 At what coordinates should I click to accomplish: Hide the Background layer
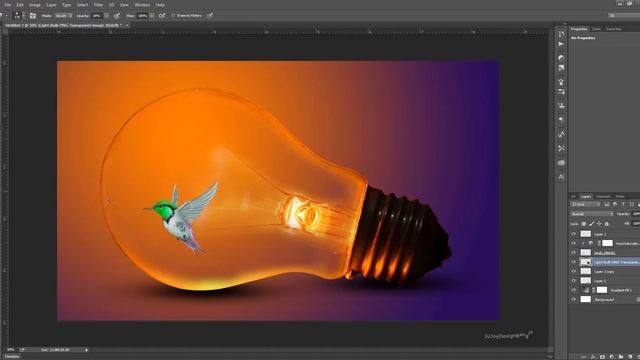coord(573,300)
